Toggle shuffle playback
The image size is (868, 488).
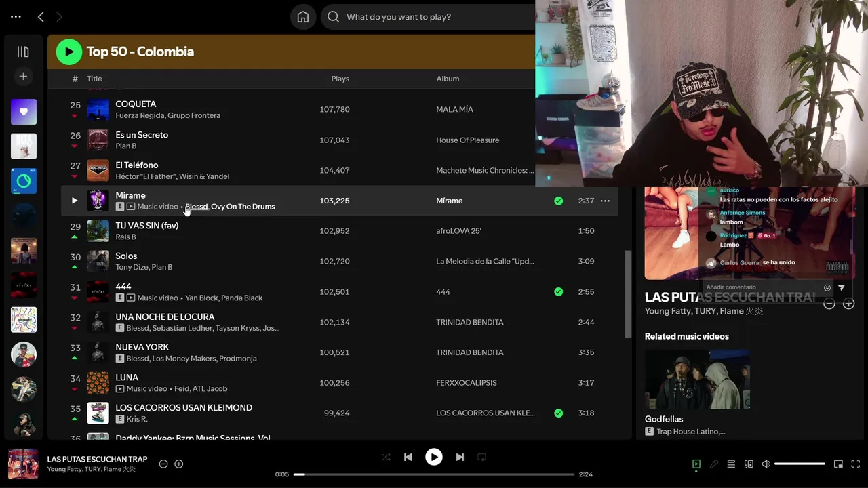point(386,457)
